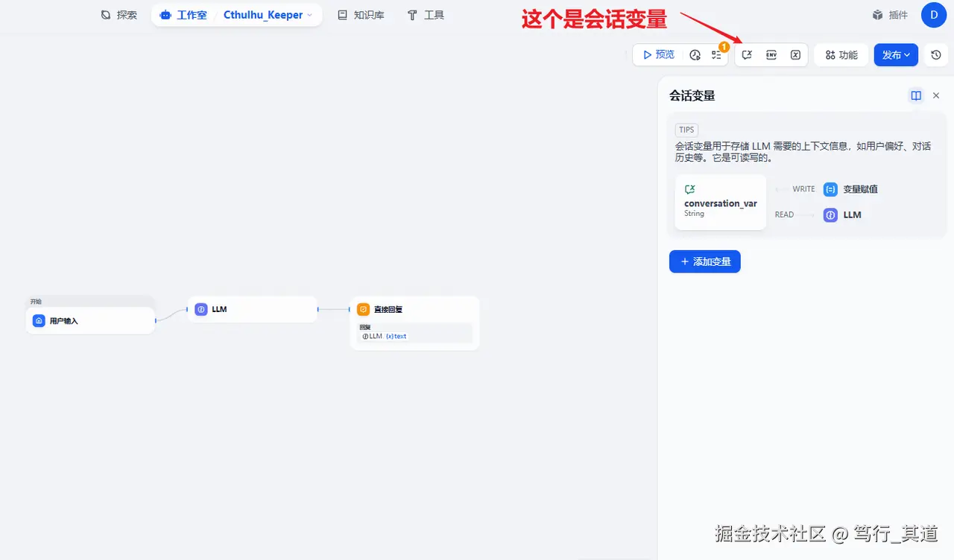Click the 插件 cube icon
Viewport: 954px width, 560px height.
click(x=878, y=15)
